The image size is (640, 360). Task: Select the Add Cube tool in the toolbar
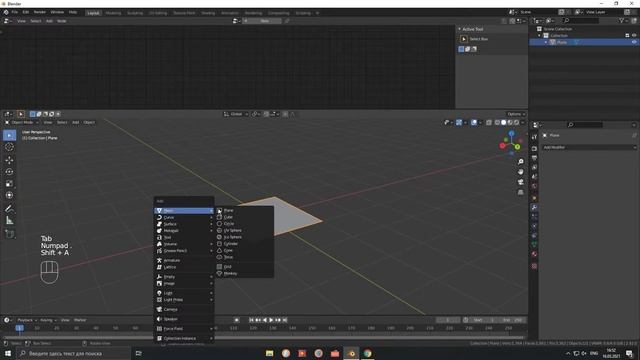point(9,234)
